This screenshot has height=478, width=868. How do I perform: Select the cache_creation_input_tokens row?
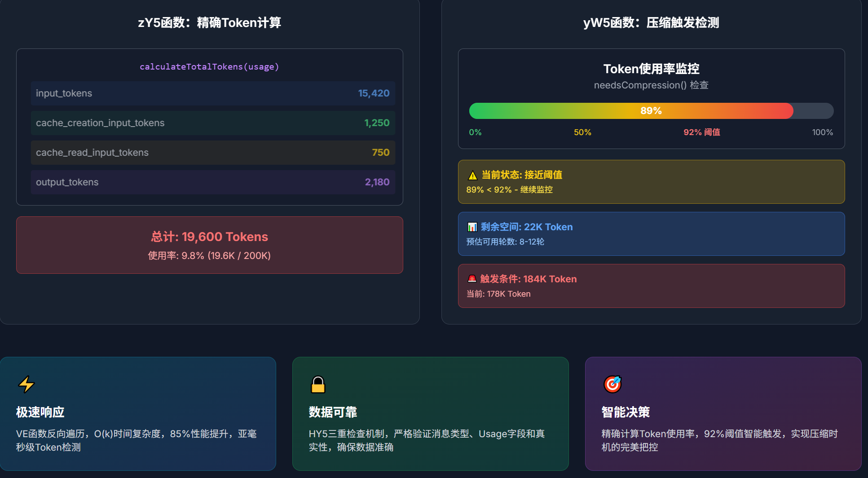[213, 123]
